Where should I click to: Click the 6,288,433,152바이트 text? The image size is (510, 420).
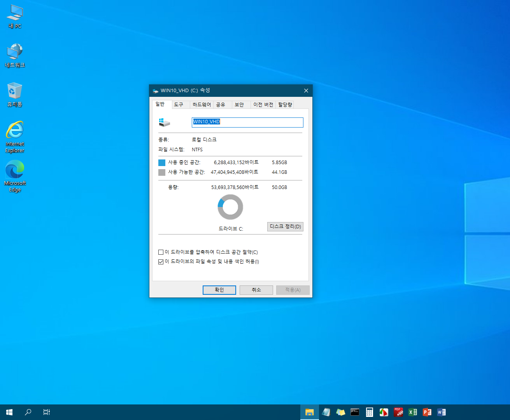pos(236,163)
